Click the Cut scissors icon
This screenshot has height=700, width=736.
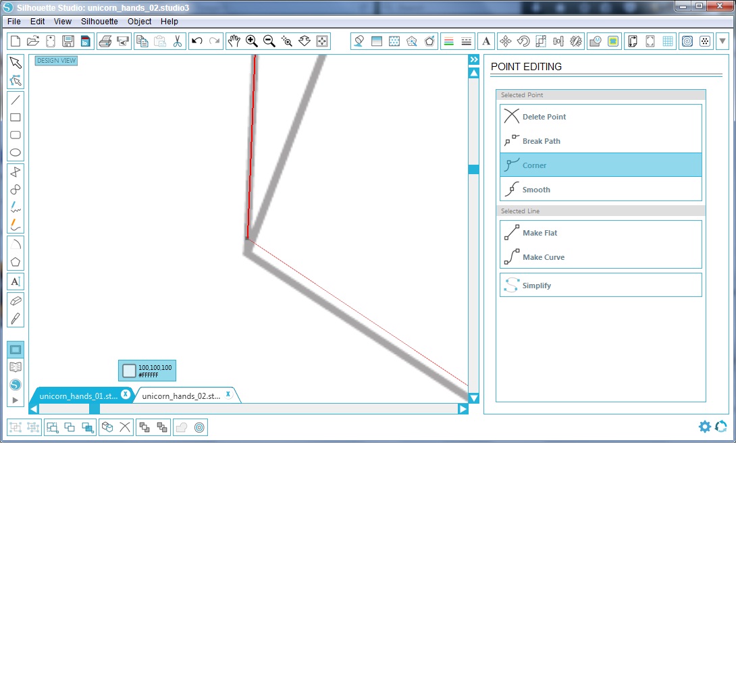pos(178,41)
